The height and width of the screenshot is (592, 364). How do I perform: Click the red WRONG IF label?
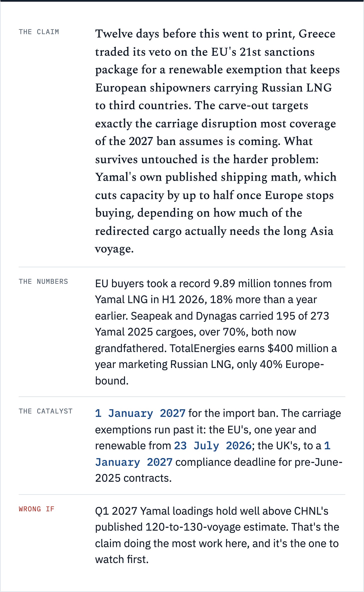coord(36,509)
